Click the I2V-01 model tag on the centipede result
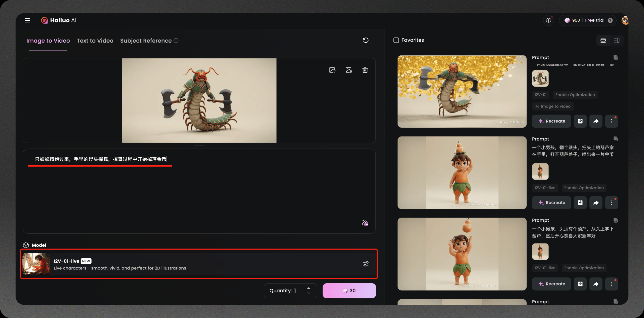The width and height of the screenshot is (644, 318). click(x=541, y=95)
